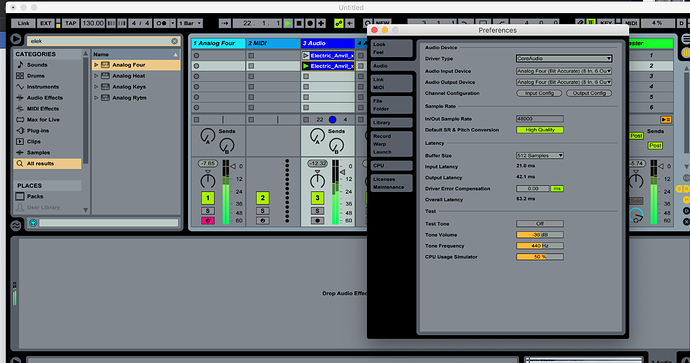Click the Input Config button
This screenshot has height=363, width=690.
(539, 93)
